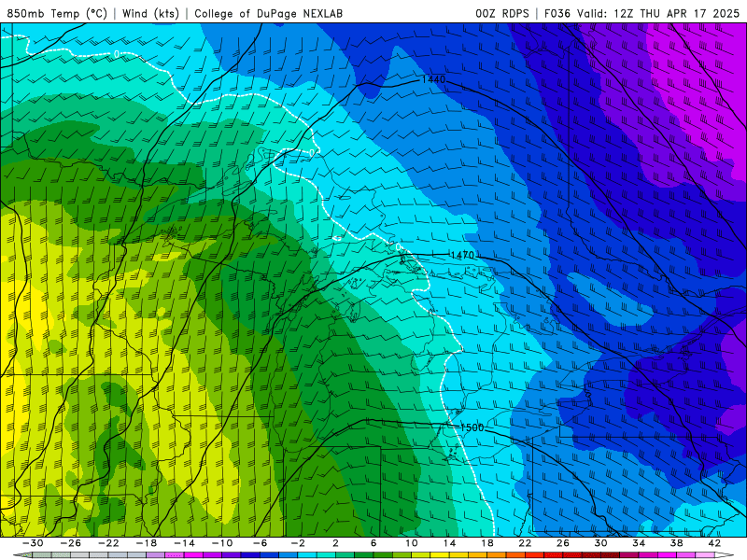Viewport: 747px width, 560px height.
Task: Click the "1500" height contour label
Action: pos(472,427)
